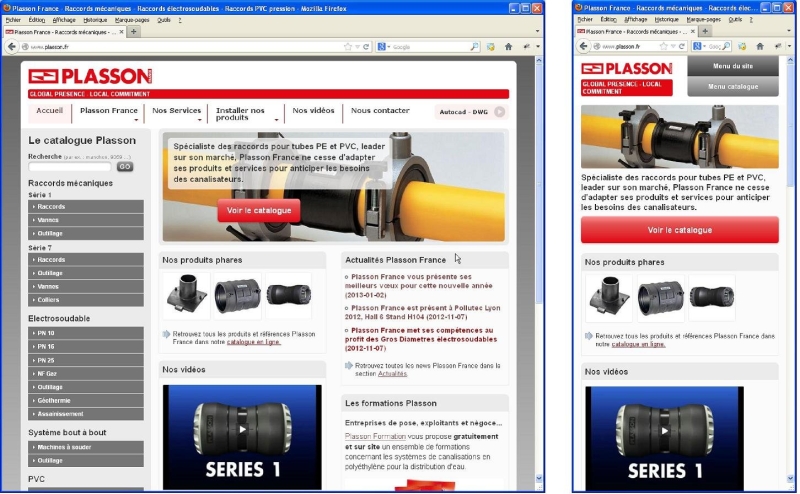Click Home icon in left window toolbar
The width and height of the screenshot is (800, 494).
(x=508, y=46)
